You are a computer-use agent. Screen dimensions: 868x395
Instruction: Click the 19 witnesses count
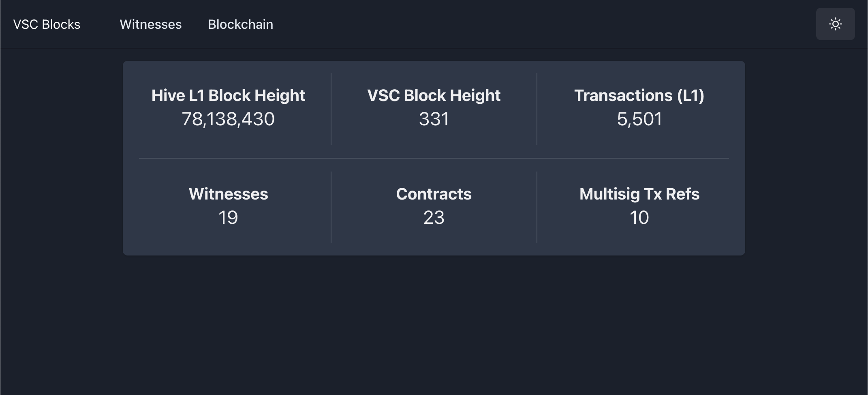[228, 217]
